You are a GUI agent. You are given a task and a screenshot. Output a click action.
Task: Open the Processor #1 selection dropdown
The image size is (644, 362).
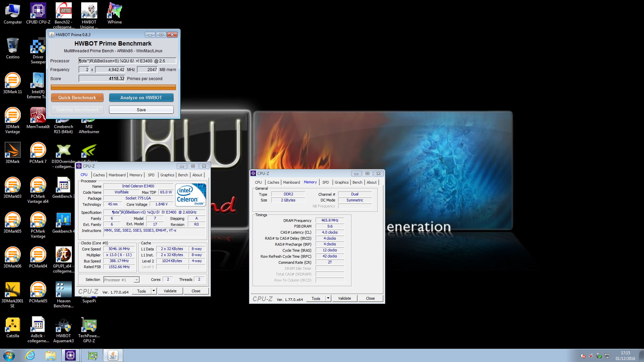click(x=121, y=280)
